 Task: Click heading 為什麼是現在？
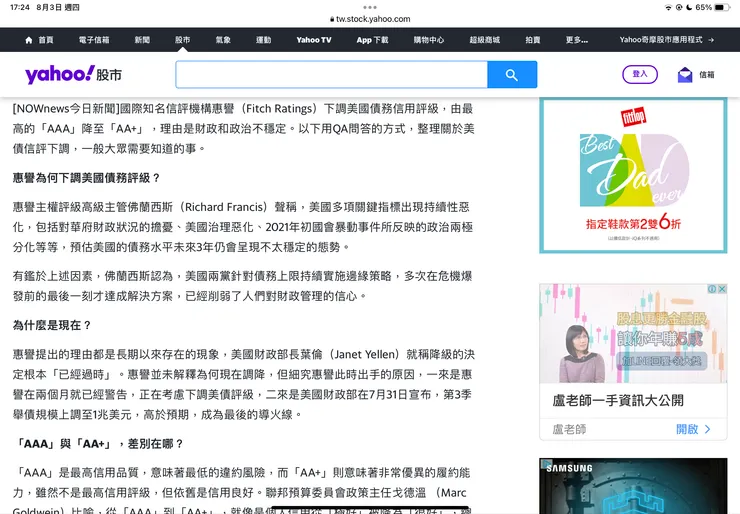pos(52,325)
